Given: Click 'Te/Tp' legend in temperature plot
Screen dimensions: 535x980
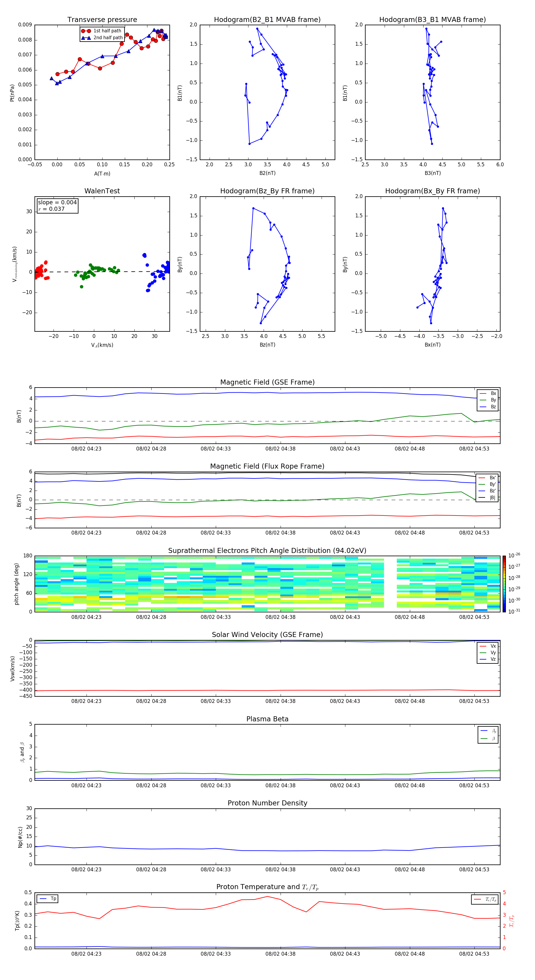Looking at the screenshot, I should point(485,899).
